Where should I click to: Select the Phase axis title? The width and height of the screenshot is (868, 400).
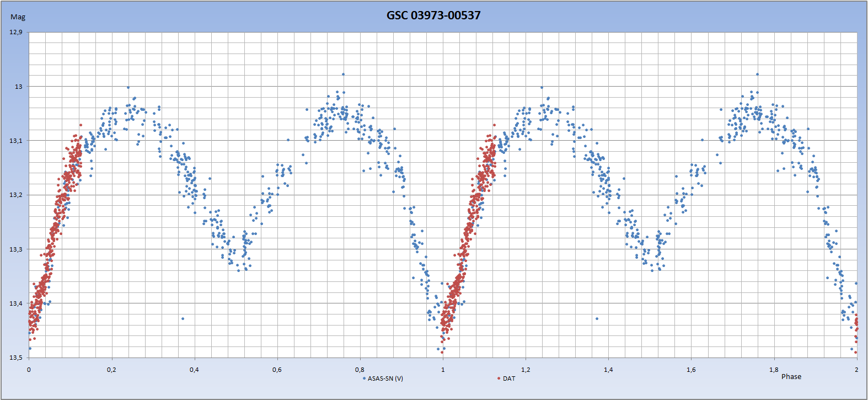(791, 377)
